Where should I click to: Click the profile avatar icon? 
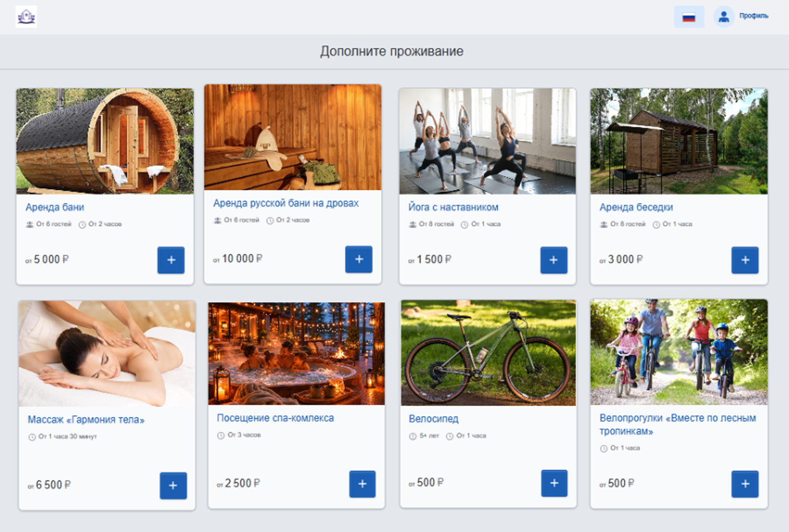click(x=724, y=17)
